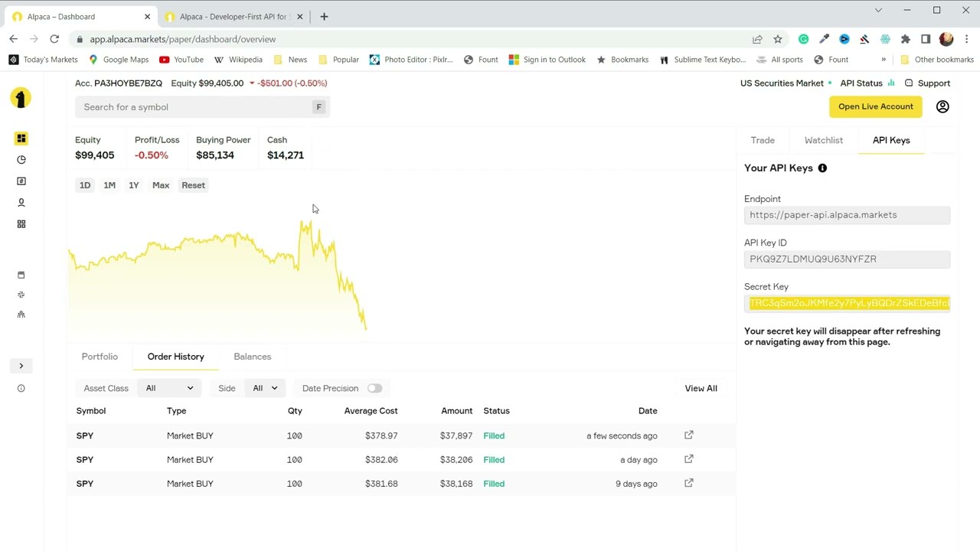The width and height of the screenshot is (980, 551).
Task: Click the Endpoint URL field
Action: 847,215
